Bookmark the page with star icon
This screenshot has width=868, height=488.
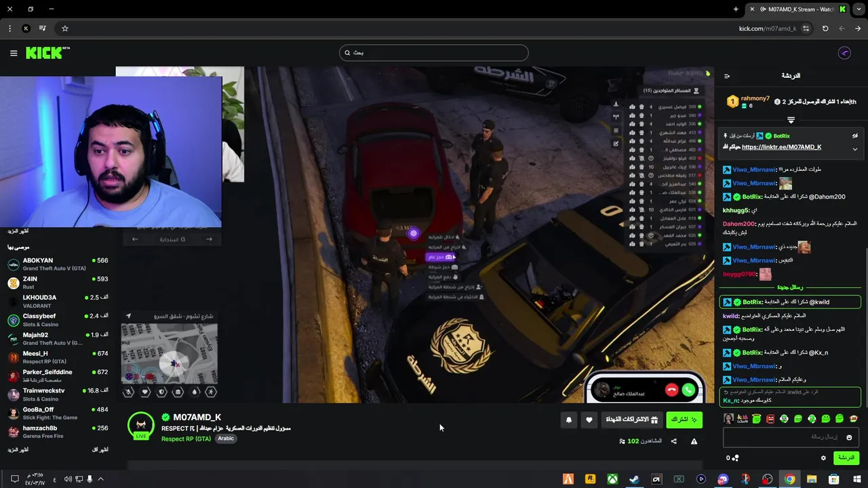65,28
